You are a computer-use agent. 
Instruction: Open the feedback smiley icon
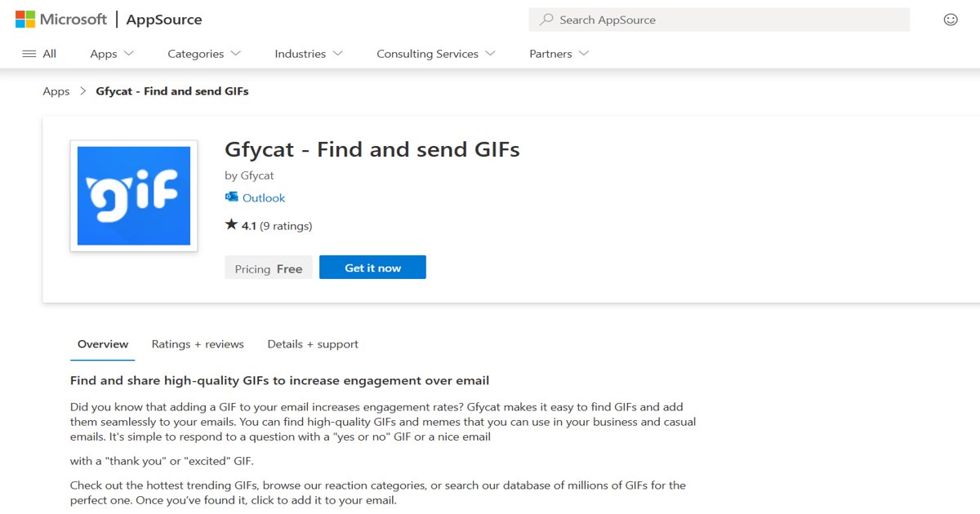951,20
